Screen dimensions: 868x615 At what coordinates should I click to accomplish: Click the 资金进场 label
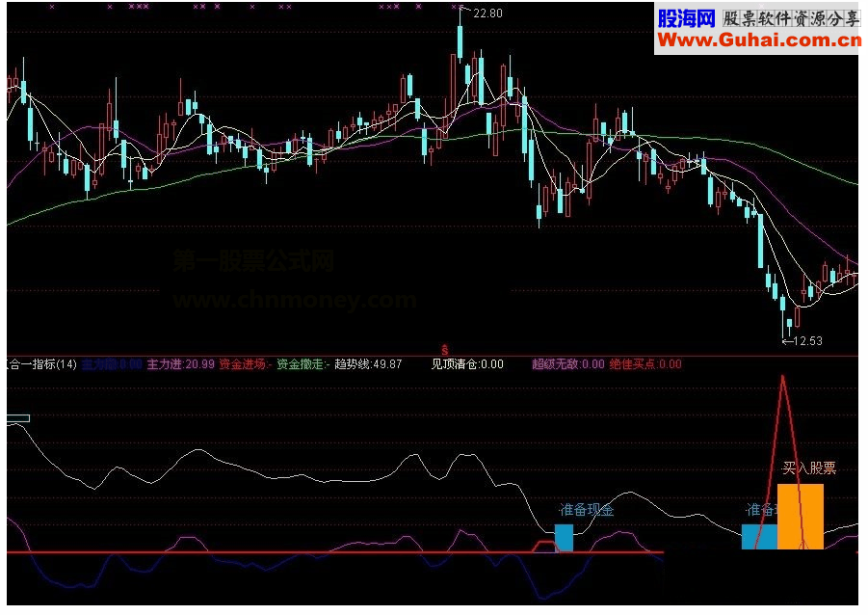pos(242,364)
